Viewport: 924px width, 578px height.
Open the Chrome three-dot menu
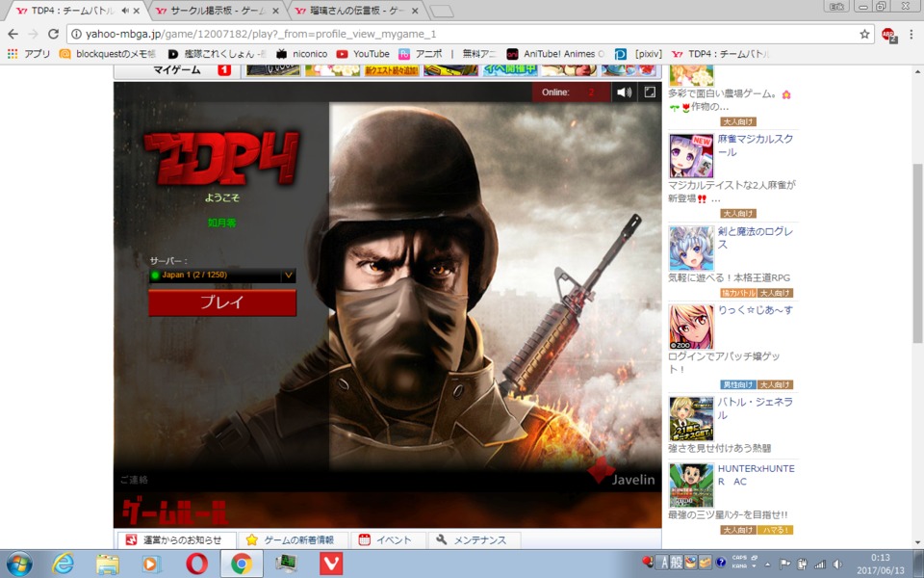point(911,35)
